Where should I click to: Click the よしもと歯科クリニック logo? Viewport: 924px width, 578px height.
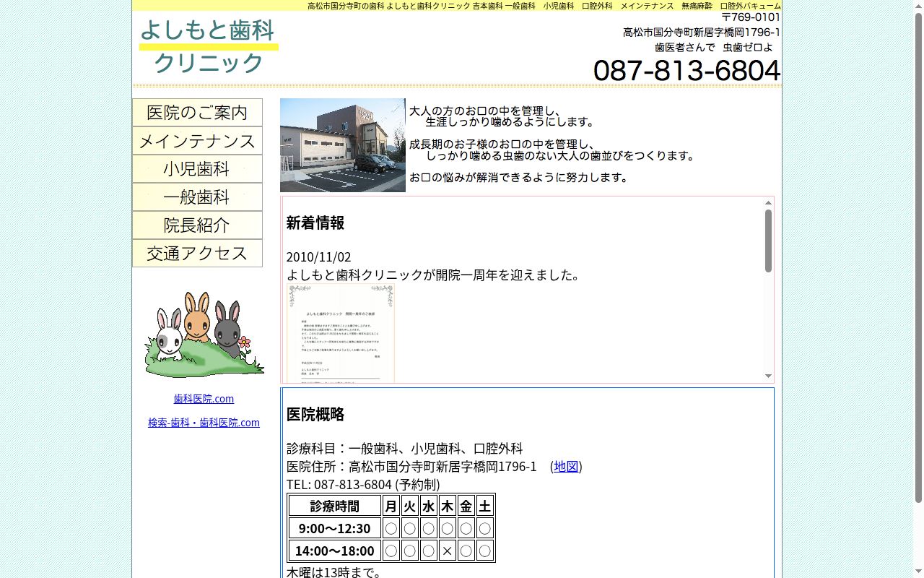click(209, 46)
